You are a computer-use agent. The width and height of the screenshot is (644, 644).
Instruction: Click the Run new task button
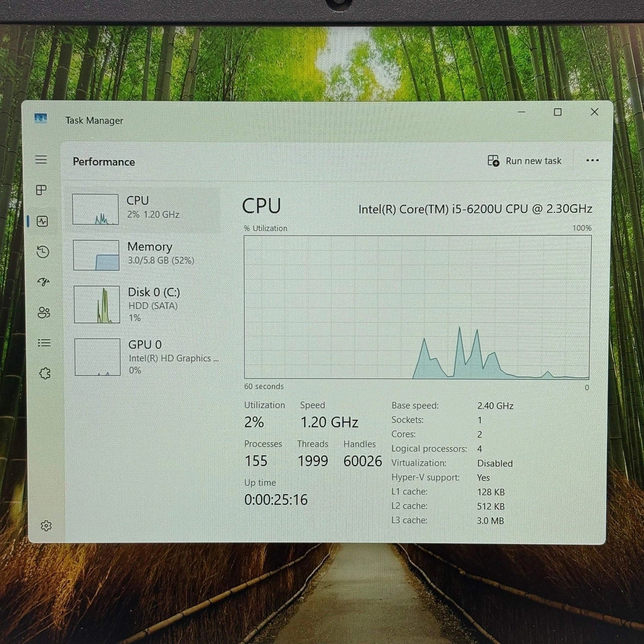(524, 161)
